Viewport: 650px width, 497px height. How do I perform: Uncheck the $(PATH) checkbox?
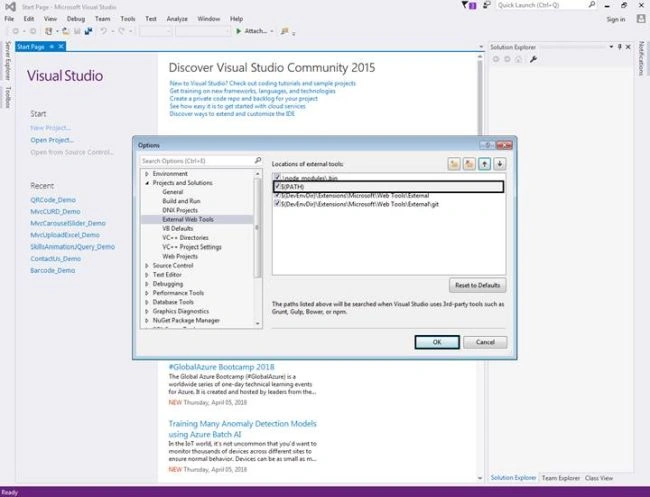pos(277,186)
